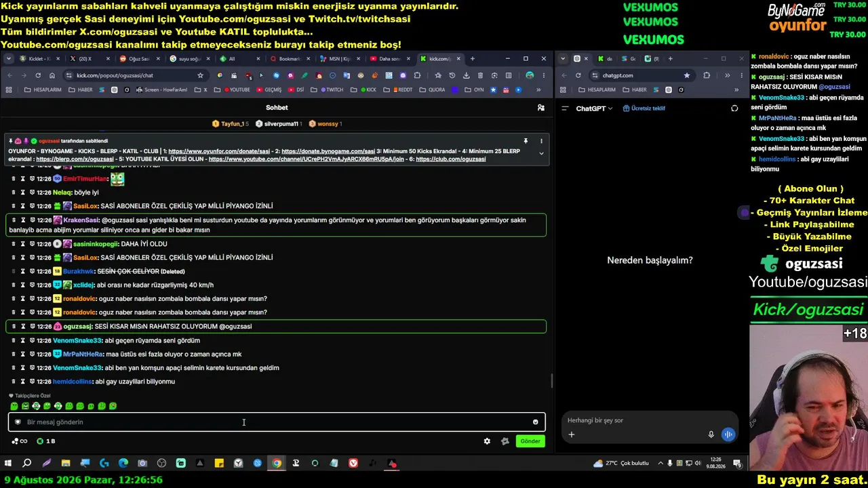The height and width of the screenshot is (488, 868).
Task: Open the QUORA bookmark folder
Action: tap(433, 89)
